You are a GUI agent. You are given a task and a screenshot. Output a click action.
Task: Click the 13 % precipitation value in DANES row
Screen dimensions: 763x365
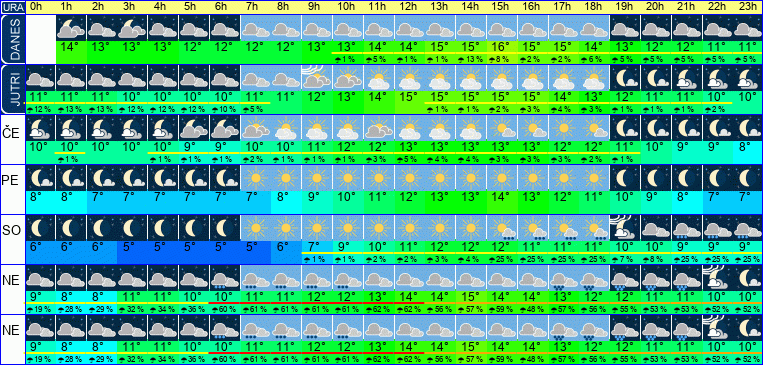pos(471,60)
